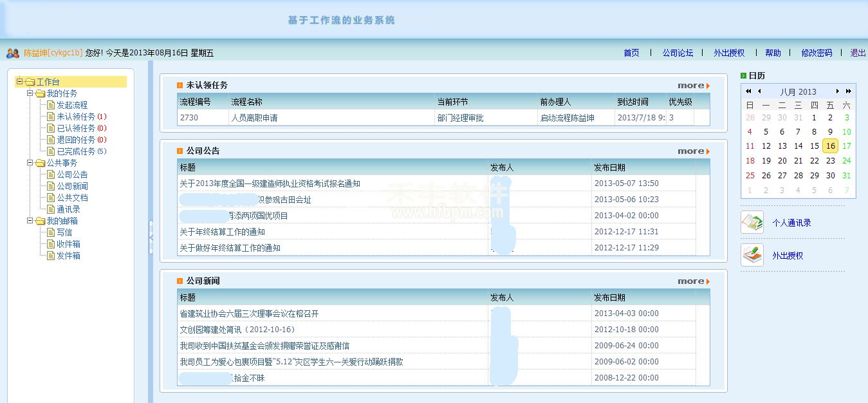Go to next year in calendar

[848, 91]
